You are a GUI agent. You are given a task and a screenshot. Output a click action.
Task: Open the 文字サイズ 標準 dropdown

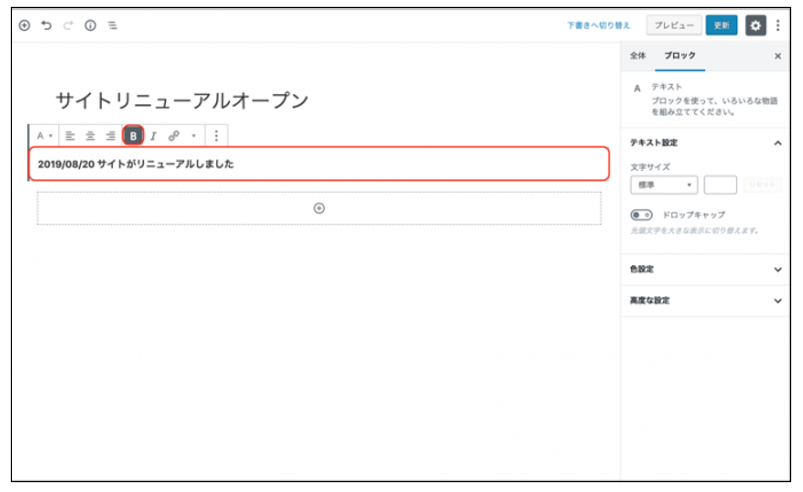[x=663, y=185]
